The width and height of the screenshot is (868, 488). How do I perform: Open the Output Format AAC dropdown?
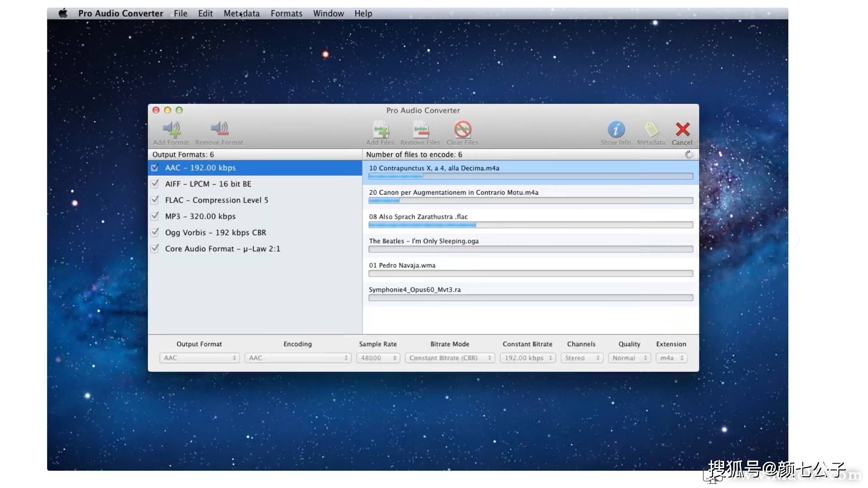coord(199,358)
